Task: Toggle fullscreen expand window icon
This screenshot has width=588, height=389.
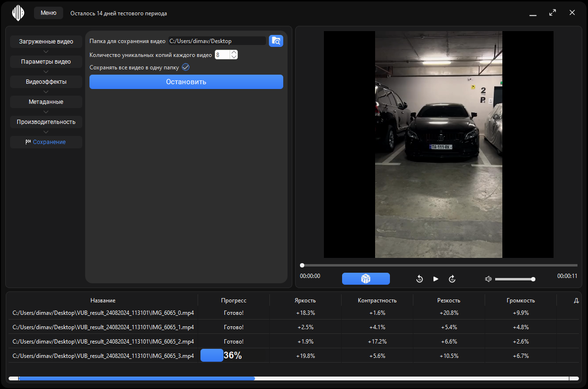Action: (x=553, y=13)
